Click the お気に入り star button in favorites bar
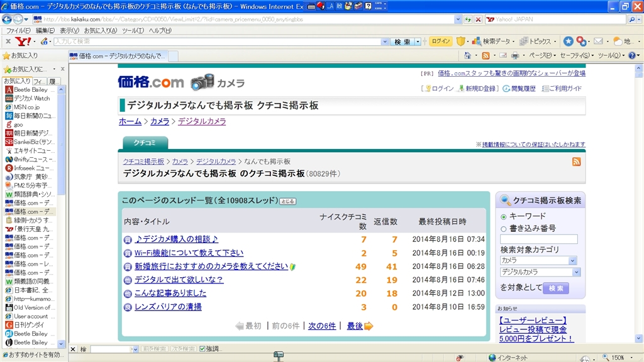644x362 pixels. (x=21, y=56)
